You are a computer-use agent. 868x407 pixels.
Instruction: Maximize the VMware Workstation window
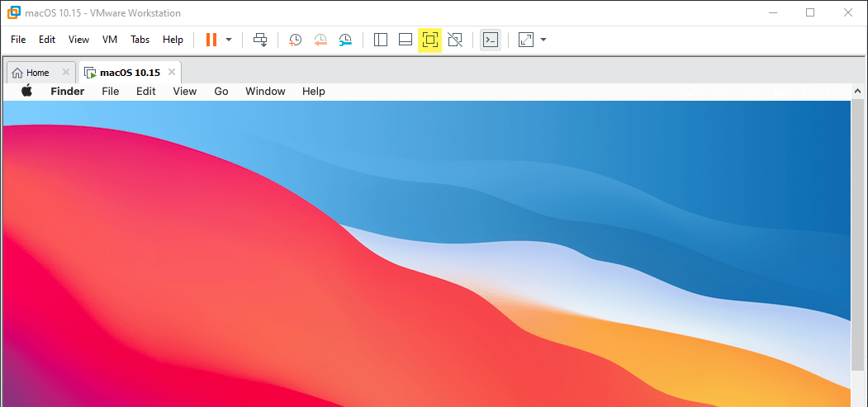tap(810, 12)
